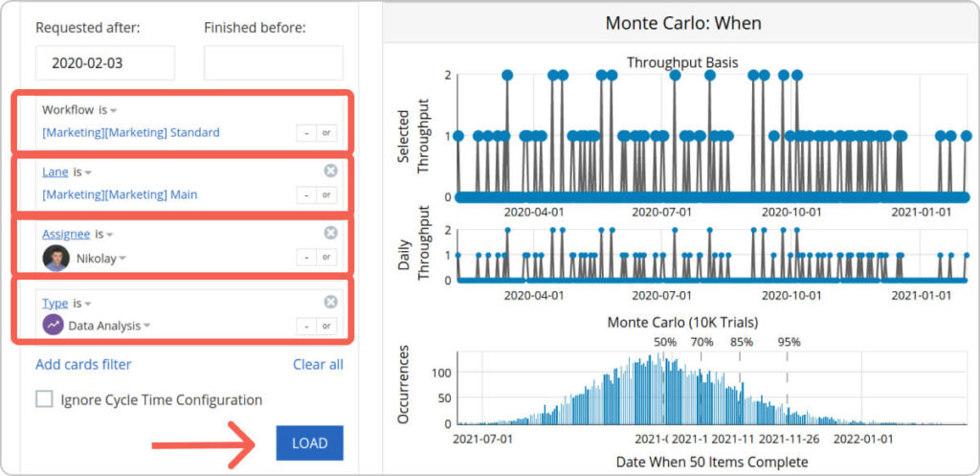Image resolution: width=980 pixels, height=476 pixels.
Task: Remove the Assignee filter with its X icon
Action: pos(330,233)
